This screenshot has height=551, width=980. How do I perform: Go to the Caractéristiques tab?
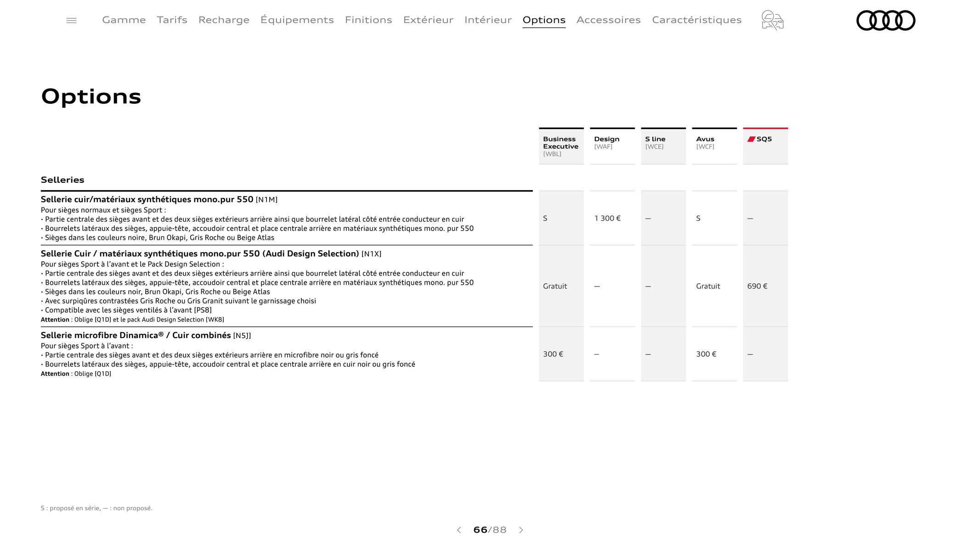(697, 20)
